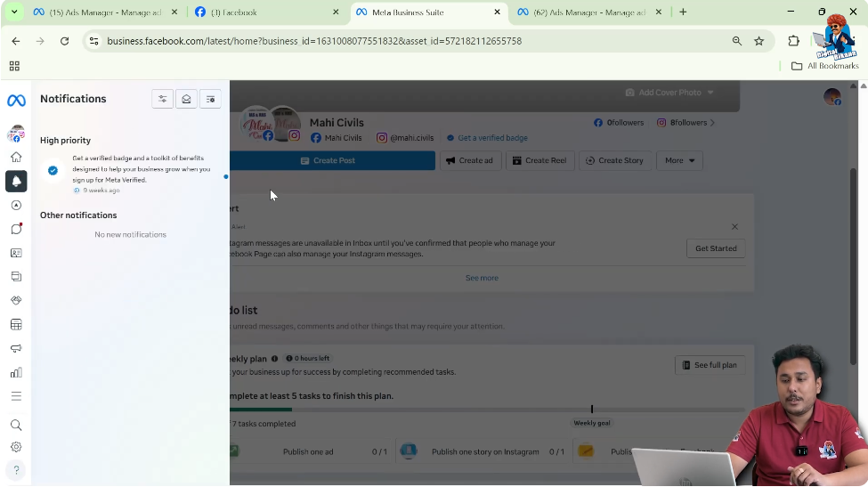
Task: Click the Create Story button
Action: (x=614, y=160)
